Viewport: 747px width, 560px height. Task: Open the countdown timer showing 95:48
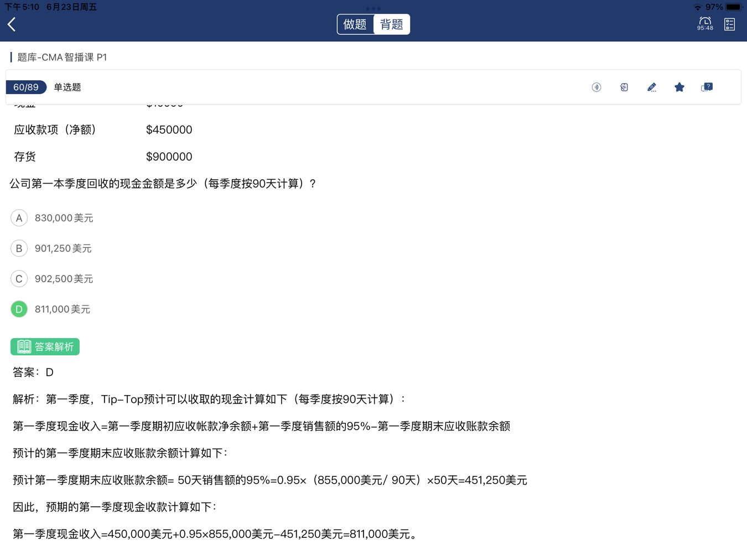704,24
